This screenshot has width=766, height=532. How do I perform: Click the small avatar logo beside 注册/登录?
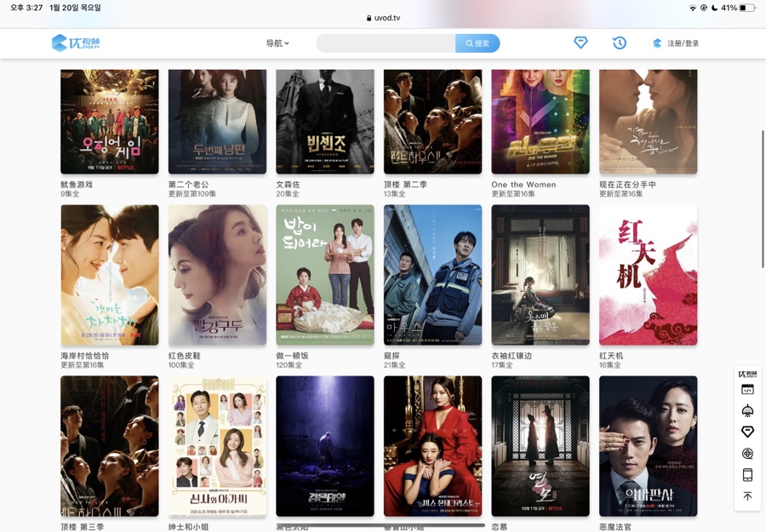(x=657, y=43)
